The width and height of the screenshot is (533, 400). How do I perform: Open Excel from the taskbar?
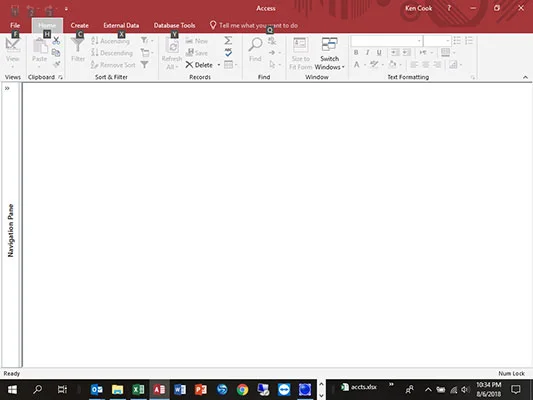click(x=138, y=389)
